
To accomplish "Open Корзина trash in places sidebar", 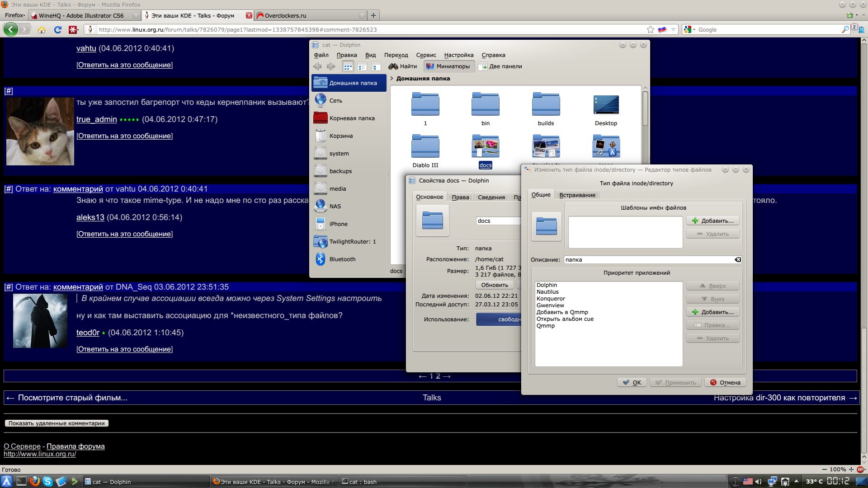I will 341,136.
